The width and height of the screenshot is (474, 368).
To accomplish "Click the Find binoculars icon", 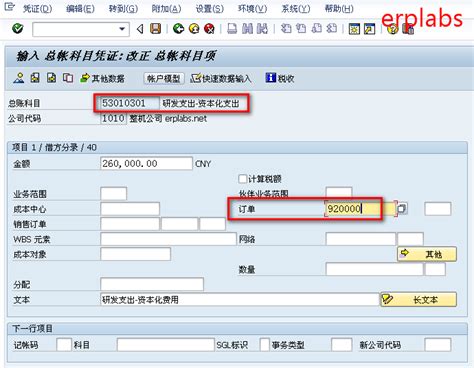I will pos(247,29).
